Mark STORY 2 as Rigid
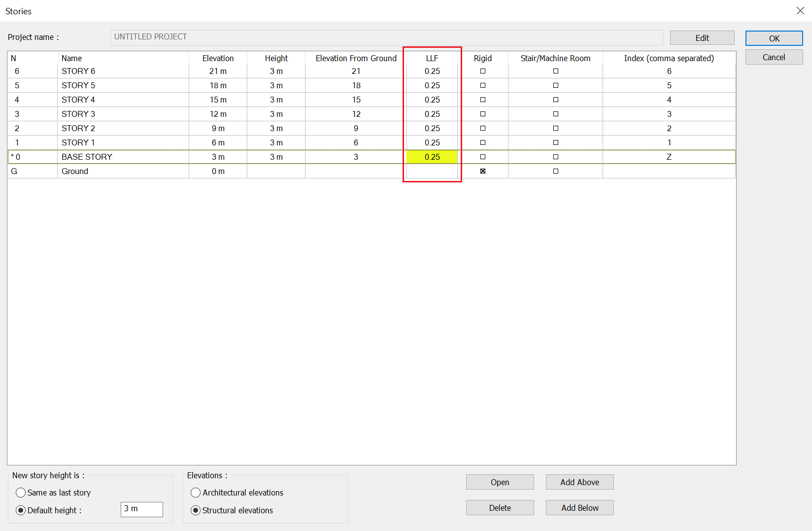812x531 pixels. (x=483, y=128)
